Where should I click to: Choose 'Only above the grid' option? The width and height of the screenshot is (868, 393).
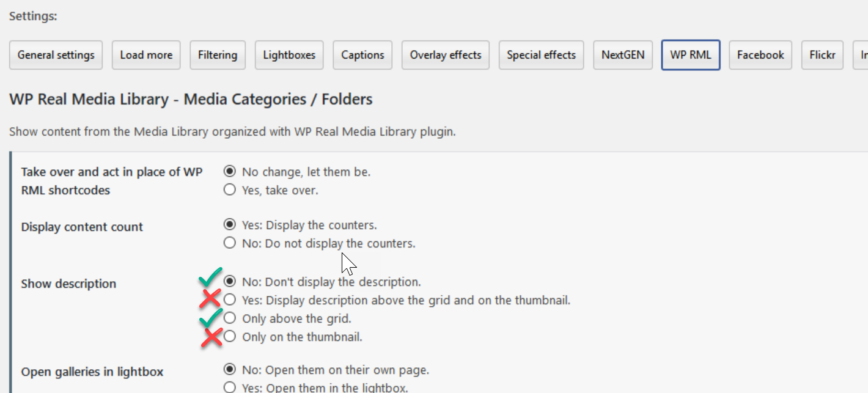(230, 318)
